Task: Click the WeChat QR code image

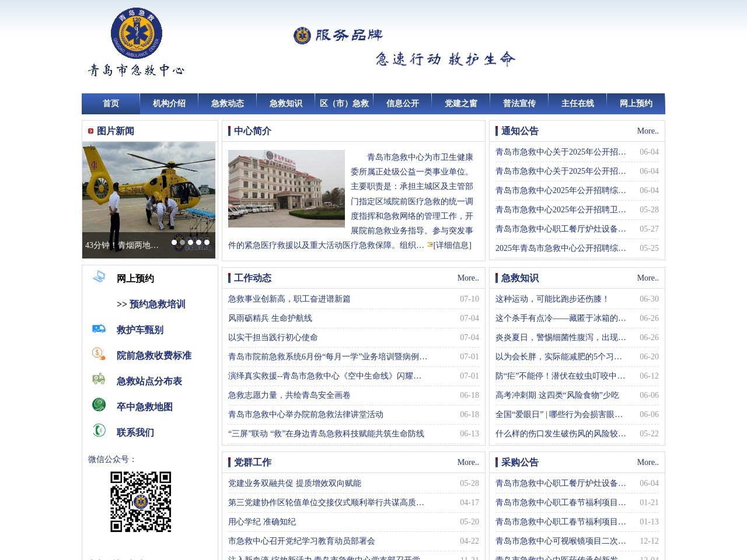Action: pyautogui.click(x=141, y=502)
